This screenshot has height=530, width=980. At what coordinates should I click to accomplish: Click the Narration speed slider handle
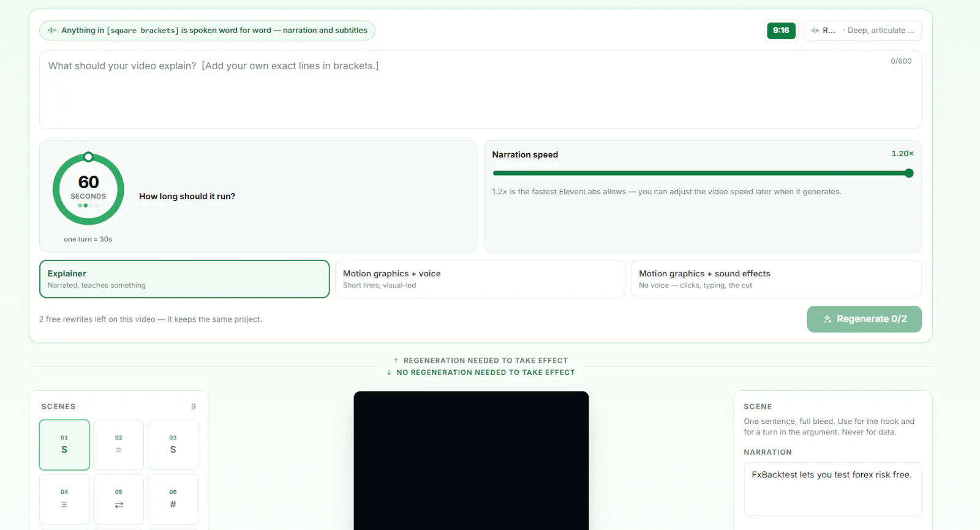tap(909, 173)
